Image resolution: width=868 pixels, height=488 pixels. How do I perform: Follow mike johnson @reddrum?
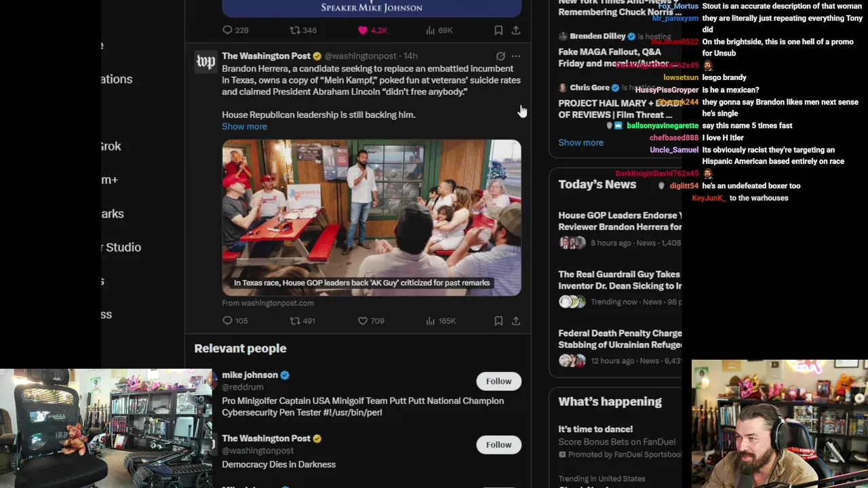[x=498, y=381]
